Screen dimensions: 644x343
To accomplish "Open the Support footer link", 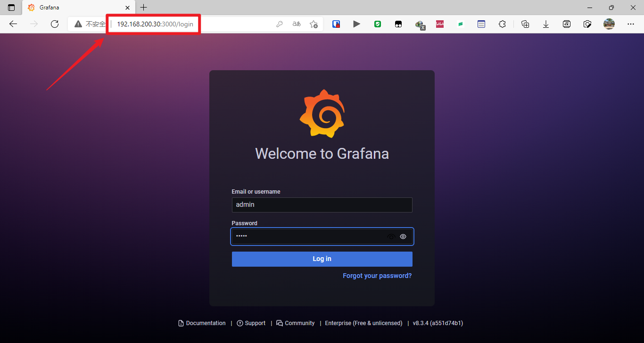I will (251, 323).
